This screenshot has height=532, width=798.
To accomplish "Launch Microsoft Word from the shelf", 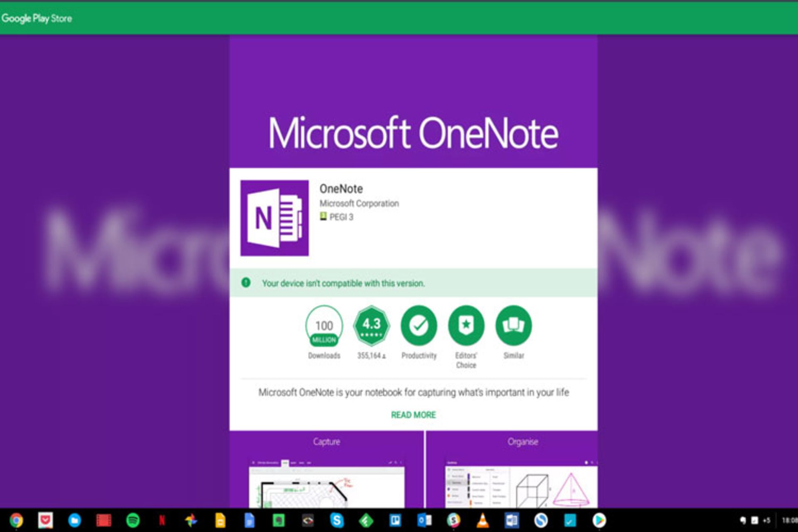I will (512, 520).
